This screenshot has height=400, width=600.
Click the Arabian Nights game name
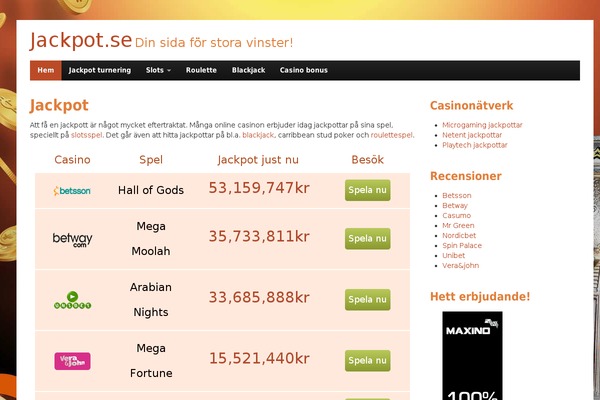pos(151,299)
